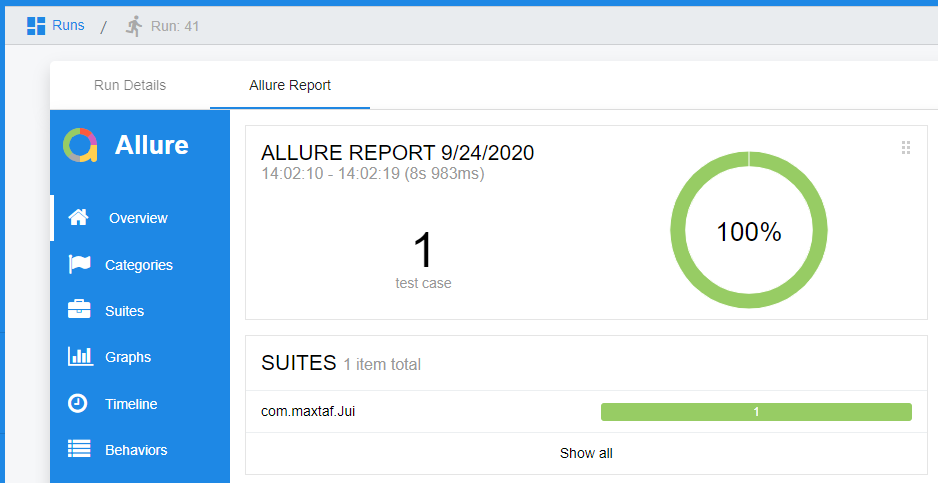This screenshot has width=938, height=483.
Task: Click Show all under Suites
Action: (586, 453)
